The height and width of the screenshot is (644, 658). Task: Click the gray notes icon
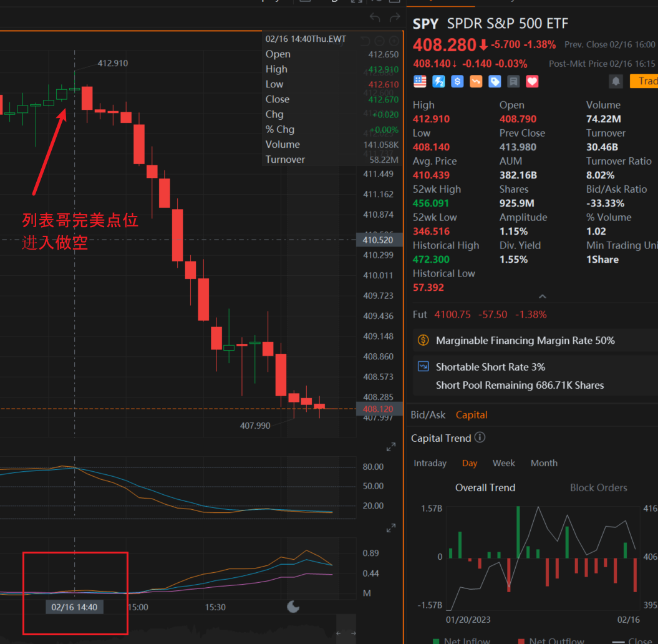point(513,82)
